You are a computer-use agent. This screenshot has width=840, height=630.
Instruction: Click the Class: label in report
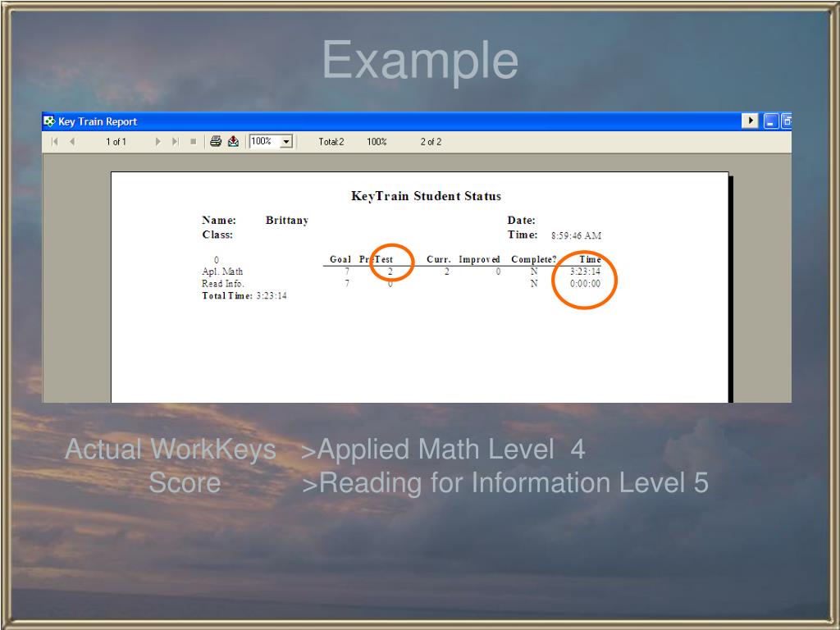click(217, 235)
